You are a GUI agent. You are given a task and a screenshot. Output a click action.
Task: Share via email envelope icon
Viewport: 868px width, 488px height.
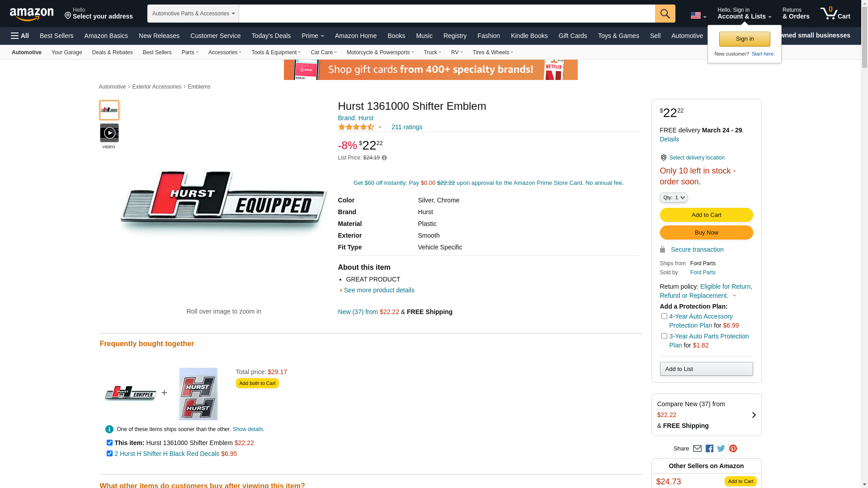697,449
